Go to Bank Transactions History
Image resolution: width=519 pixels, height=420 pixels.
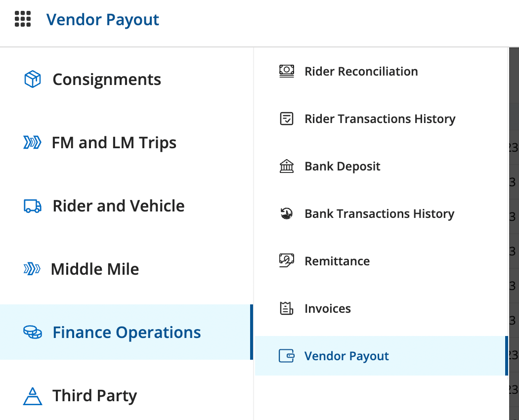coord(379,214)
